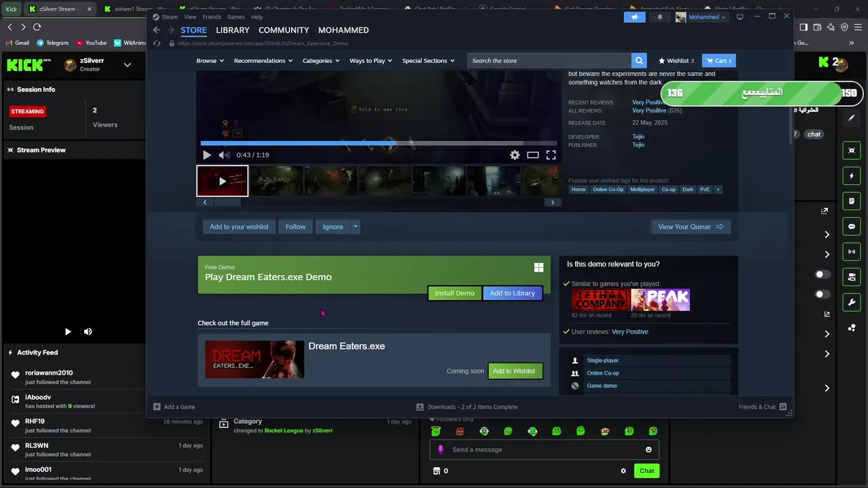The width and height of the screenshot is (868, 488).
Task: Expand the zSilverr creator chevron
Action: 127,65
